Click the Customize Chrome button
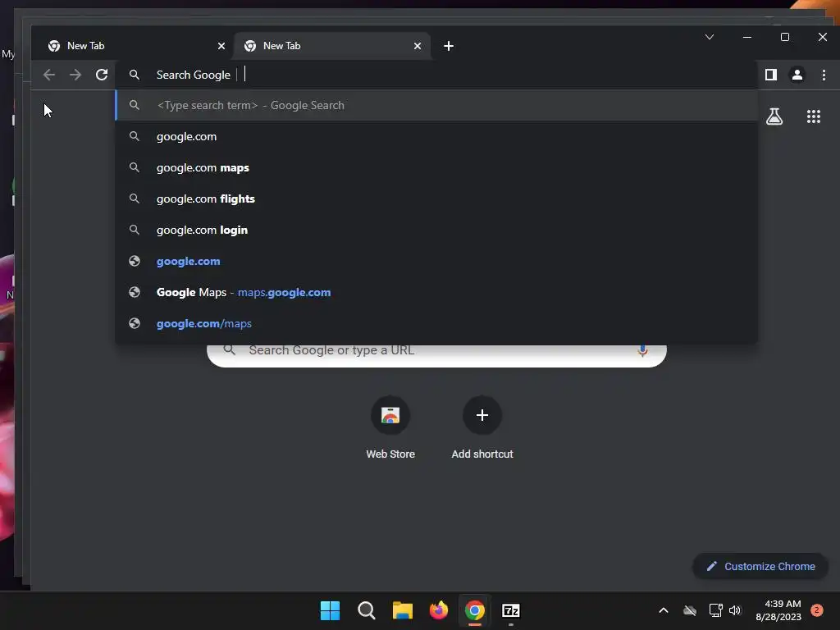This screenshot has height=630, width=840. click(x=760, y=566)
